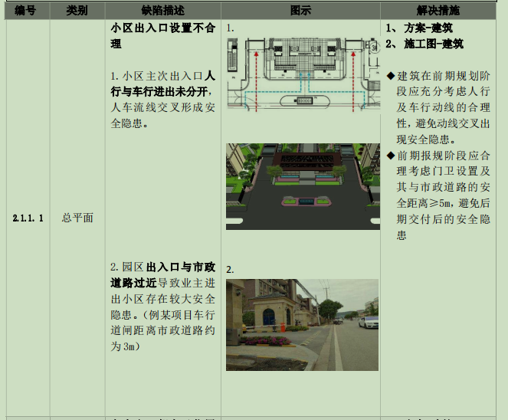Select the bold title 小区出入口设置不合理
The width and height of the screenshot is (508, 420).
(x=162, y=36)
